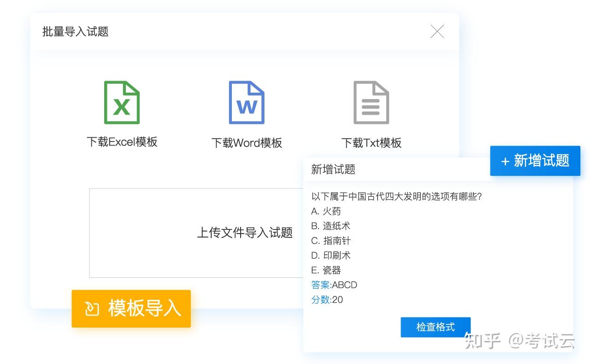The height and width of the screenshot is (364, 590).
Task: Click the 检查格式 button
Action: (x=436, y=327)
